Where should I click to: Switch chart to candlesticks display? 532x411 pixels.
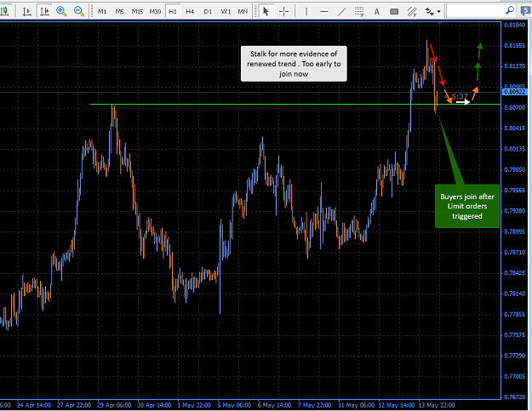point(5,11)
